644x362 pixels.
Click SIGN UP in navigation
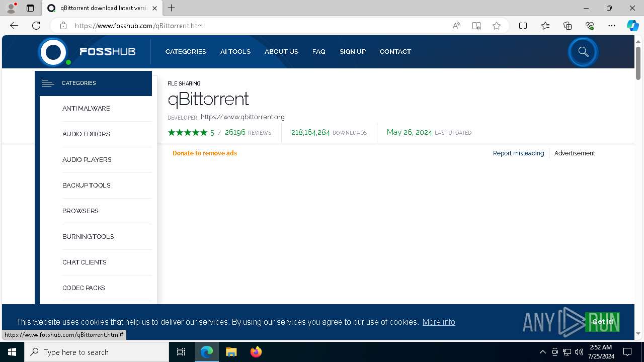pyautogui.click(x=353, y=52)
